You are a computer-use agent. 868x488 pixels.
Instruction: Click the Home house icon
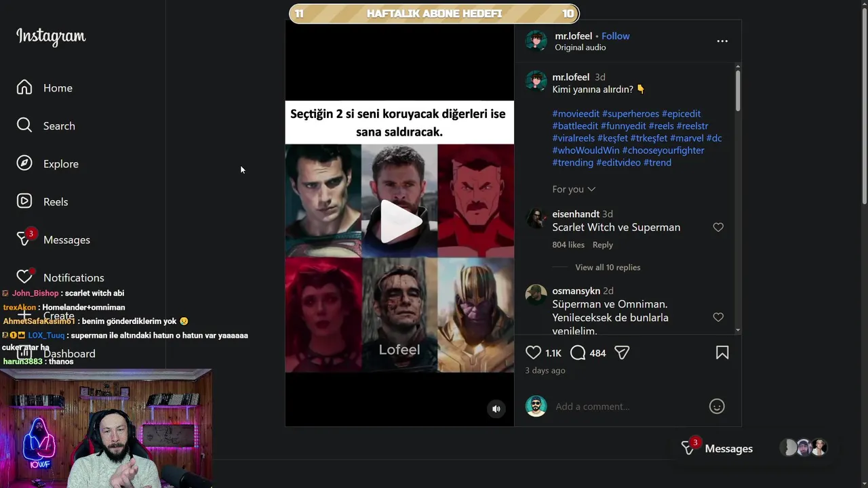tap(24, 87)
